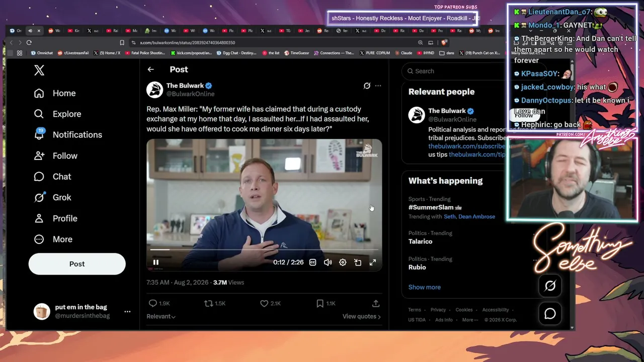Click the X logo in the sidebar
This screenshot has width=644, height=362.
coord(39,70)
